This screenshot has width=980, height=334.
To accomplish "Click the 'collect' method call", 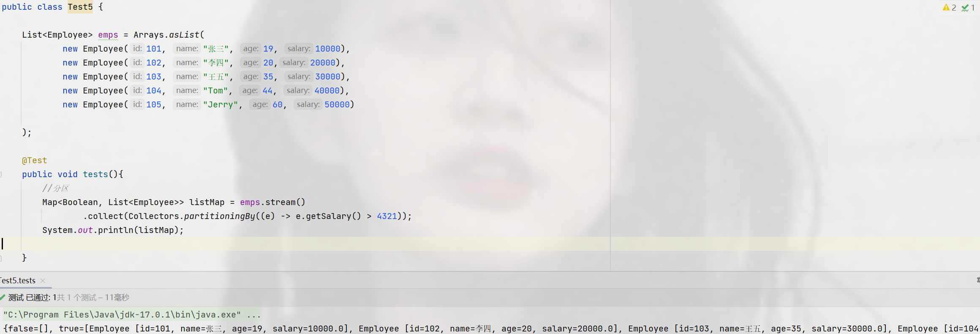I will [x=106, y=216].
